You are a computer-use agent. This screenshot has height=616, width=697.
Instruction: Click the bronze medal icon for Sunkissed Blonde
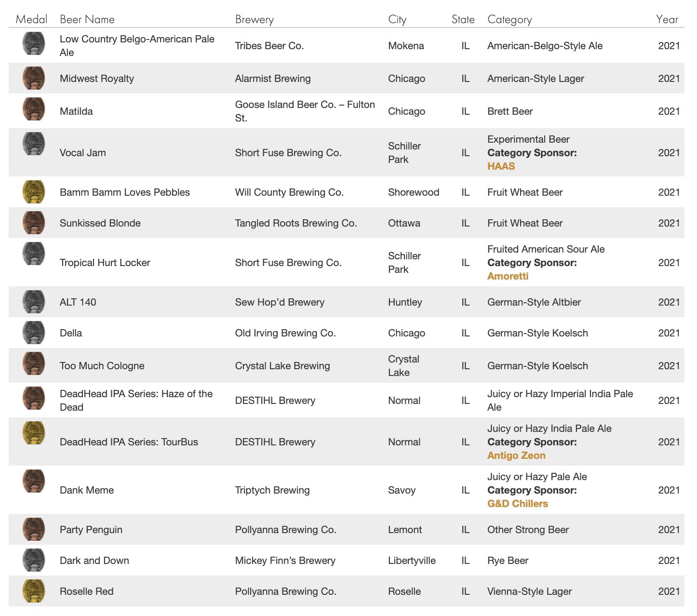tap(34, 223)
